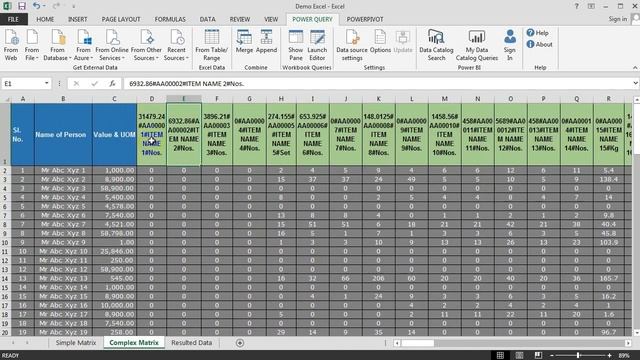This screenshot has height=360, width=640.
Task: Expand the formula bar
Action: [x=636, y=84]
